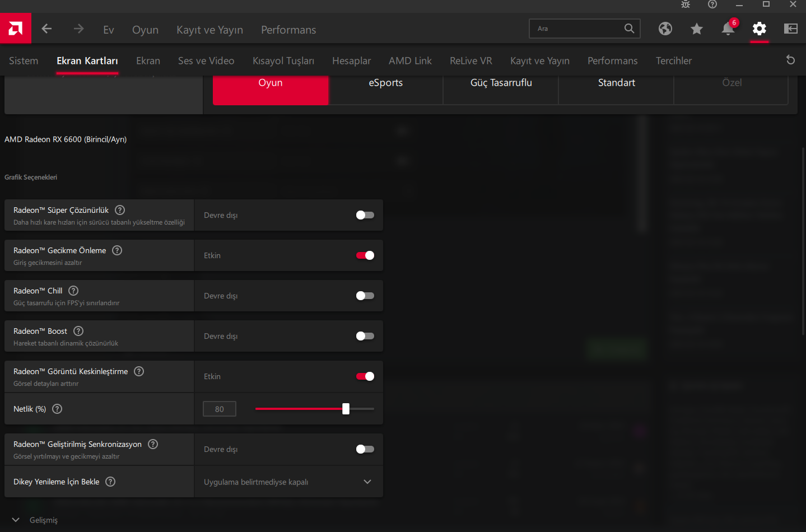This screenshot has height=532, width=806.
Task: Show help for Netlik (%)
Action: pos(57,409)
